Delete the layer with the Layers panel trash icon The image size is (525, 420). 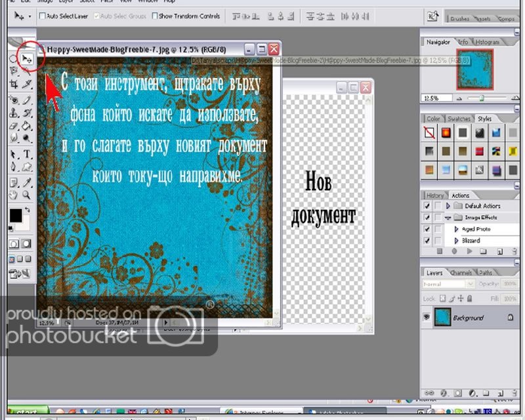coord(514,393)
